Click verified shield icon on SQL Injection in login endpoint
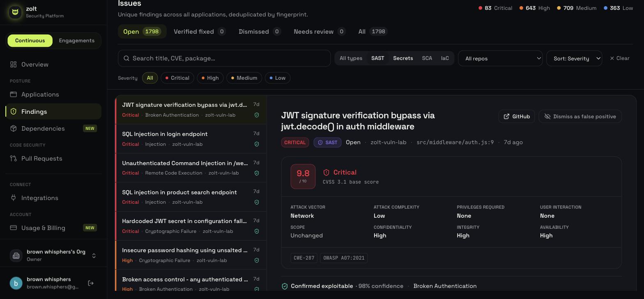644x299 pixels. pos(257,144)
